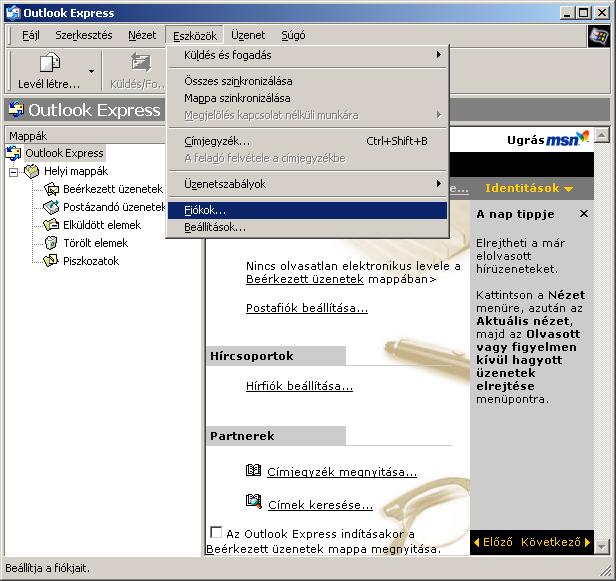Click the Levél létrehozása new mail icon
Screen dimensions: 616x581
(50, 62)
